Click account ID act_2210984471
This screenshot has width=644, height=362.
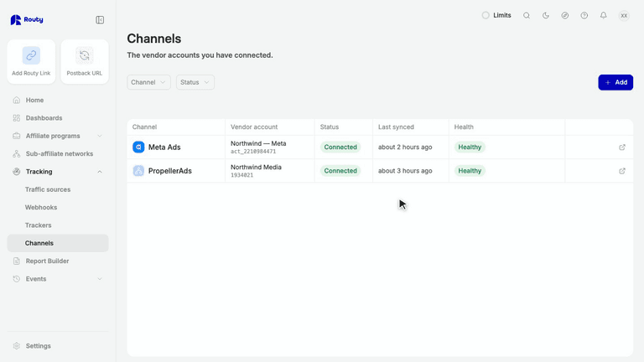pos(253,152)
